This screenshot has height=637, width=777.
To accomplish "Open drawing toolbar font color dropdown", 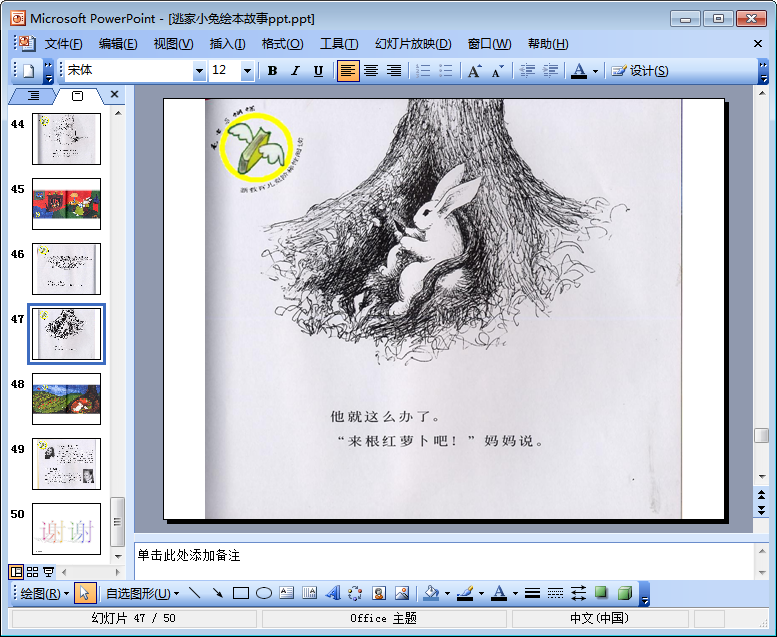I will [x=515, y=593].
